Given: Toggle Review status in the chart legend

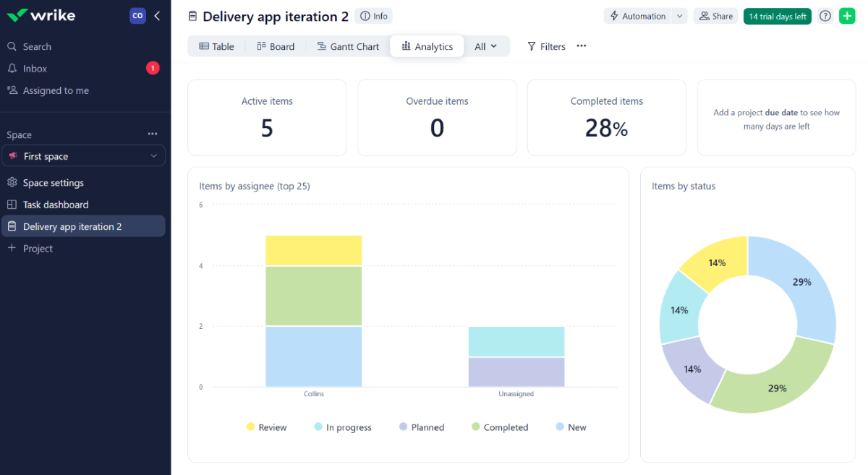Looking at the screenshot, I should pyautogui.click(x=267, y=427).
